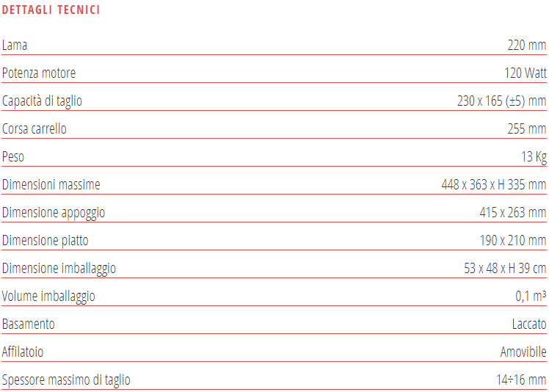Select the Potenza motore label
Screen dimensions: 549x392
pyautogui.click(x=39, y=73)
